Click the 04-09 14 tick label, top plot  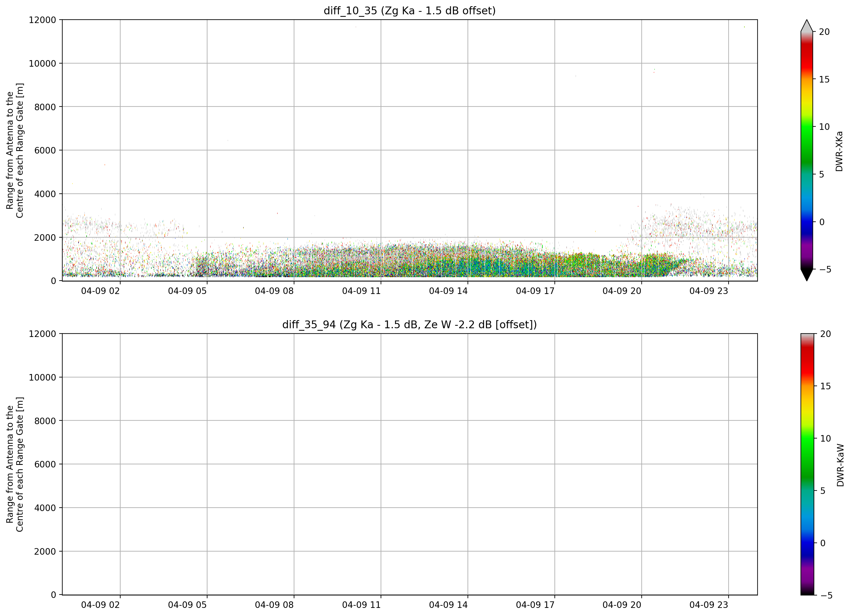tap(448, 291)
